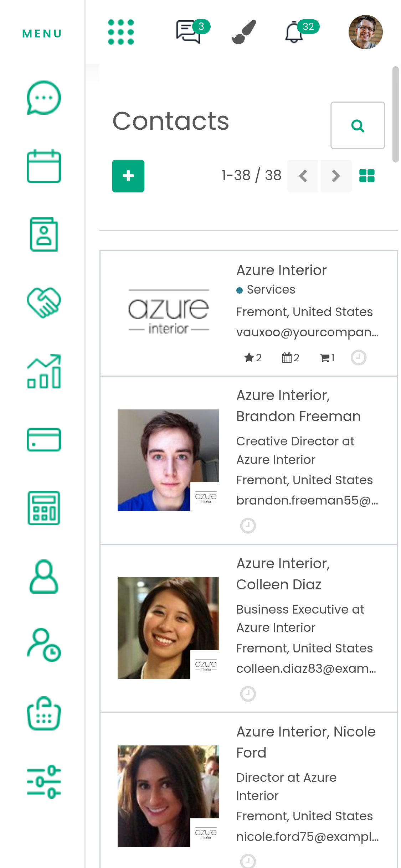Open the Sales chart app
Image resolution: width=401 pixels, height=868 pixels.
43,371
